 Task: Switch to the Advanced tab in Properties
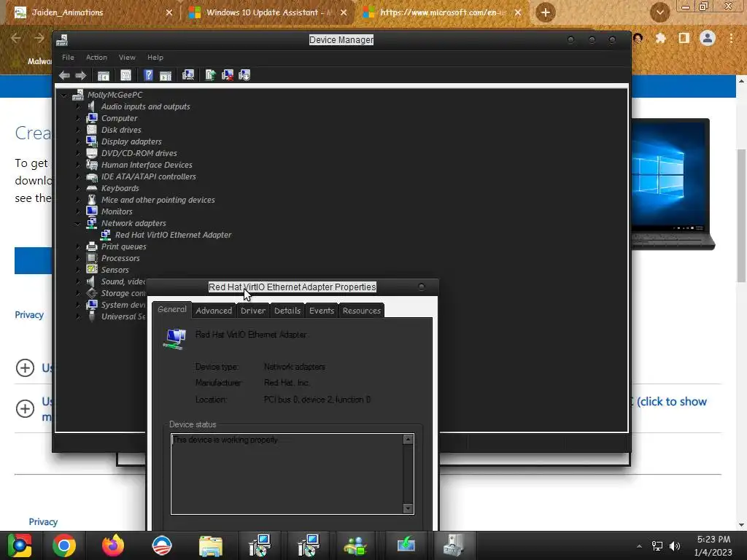coord(214,311)
